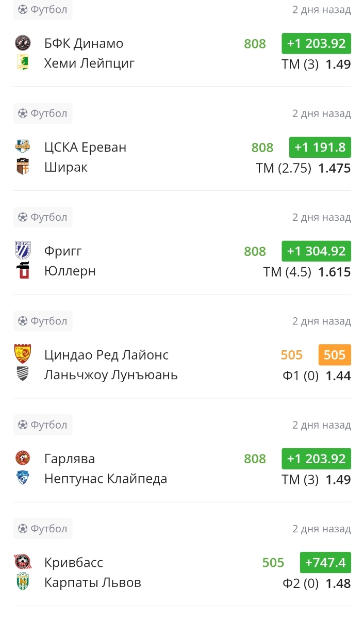This screenshot has height=619, width=364.
Task: Select the Юллерн team logo
Action: tap(23, 271)
